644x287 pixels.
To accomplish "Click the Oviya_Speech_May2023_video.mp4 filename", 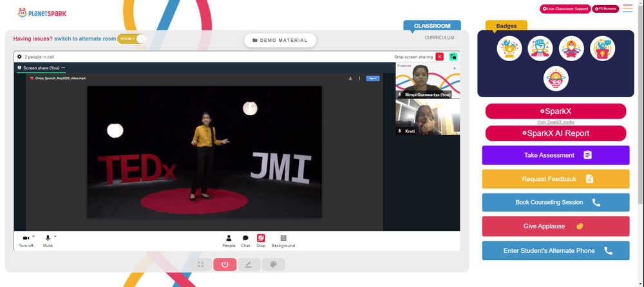I will [61, 78].
